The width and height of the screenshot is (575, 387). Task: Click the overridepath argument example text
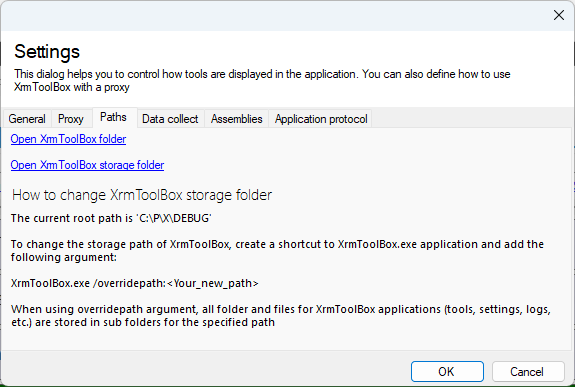click(135, 283)
